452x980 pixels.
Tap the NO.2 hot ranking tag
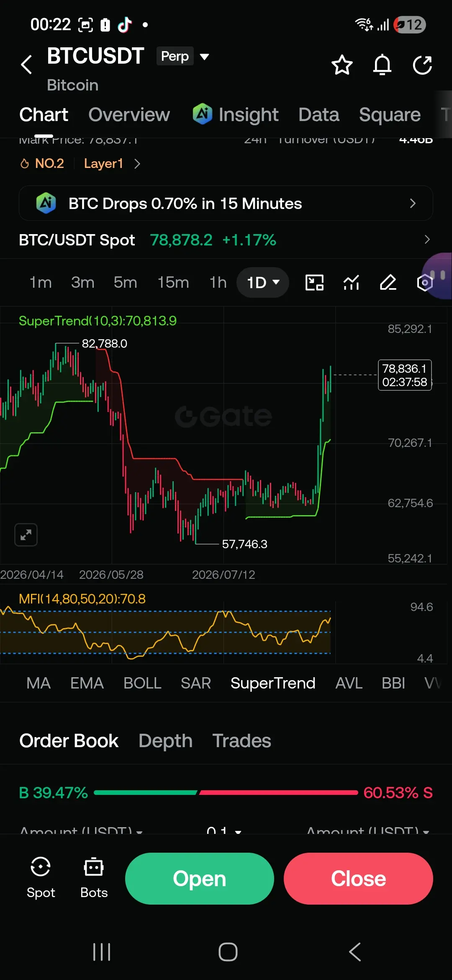(x=42, y=163)
